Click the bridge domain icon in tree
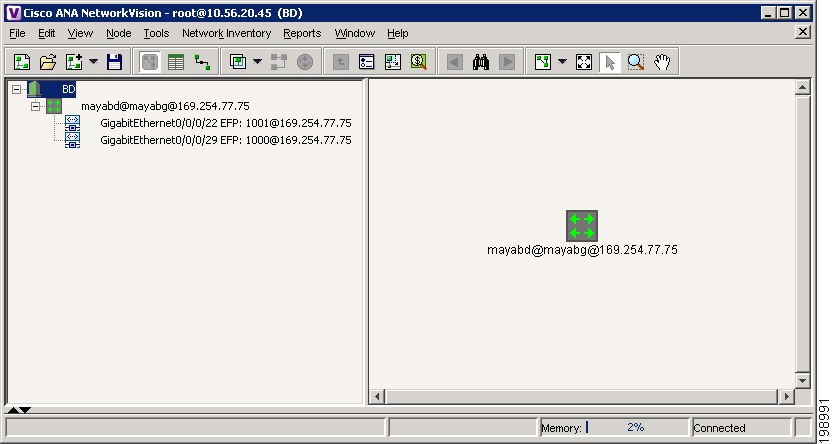Screen dimensions: 833x444 pyautogui.click(x=54, y=106)
